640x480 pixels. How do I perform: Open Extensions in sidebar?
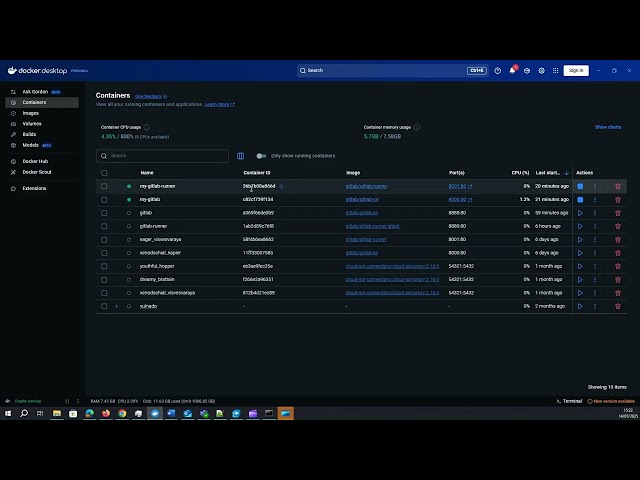tap(42, 188)
